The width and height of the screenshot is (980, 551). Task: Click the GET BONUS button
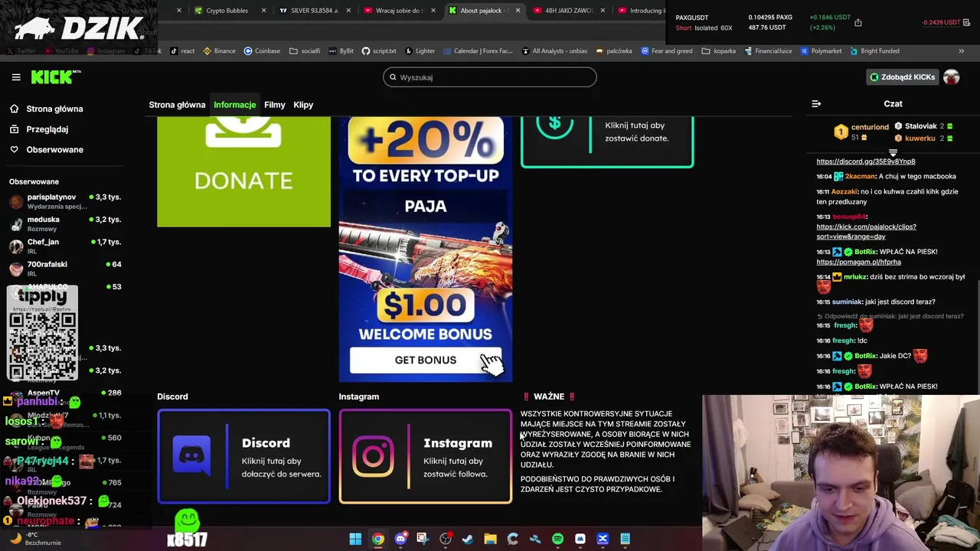coord(426,360)
